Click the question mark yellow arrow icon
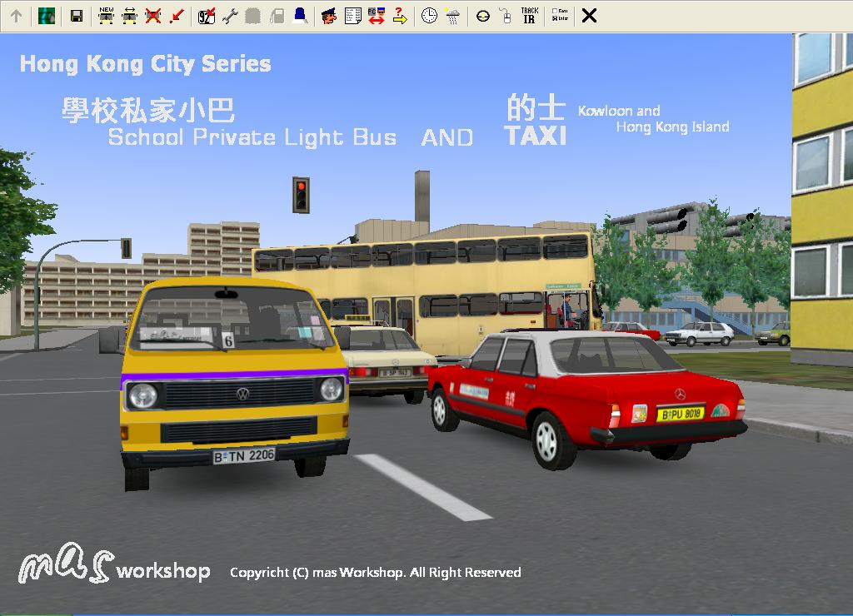 pos(400,15)
